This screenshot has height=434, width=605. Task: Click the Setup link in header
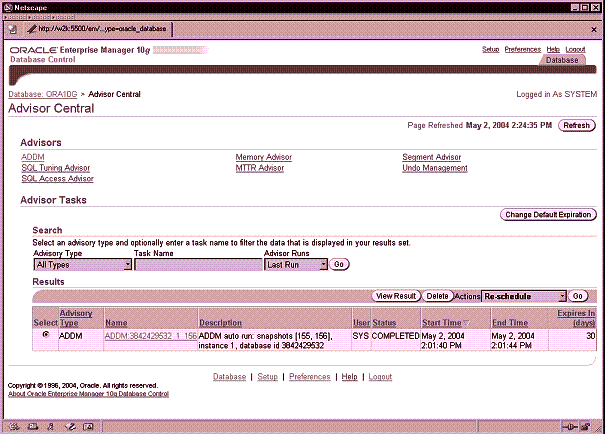click(490, 49)
